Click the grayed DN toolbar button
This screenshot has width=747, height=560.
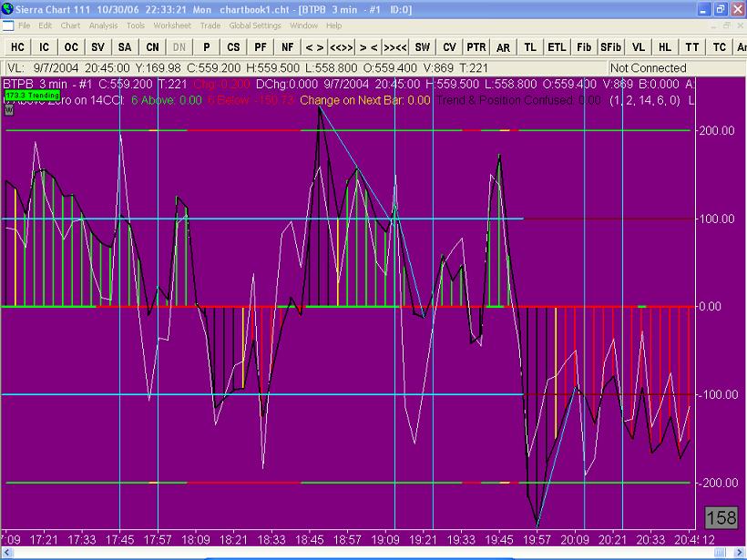point(179,47)
